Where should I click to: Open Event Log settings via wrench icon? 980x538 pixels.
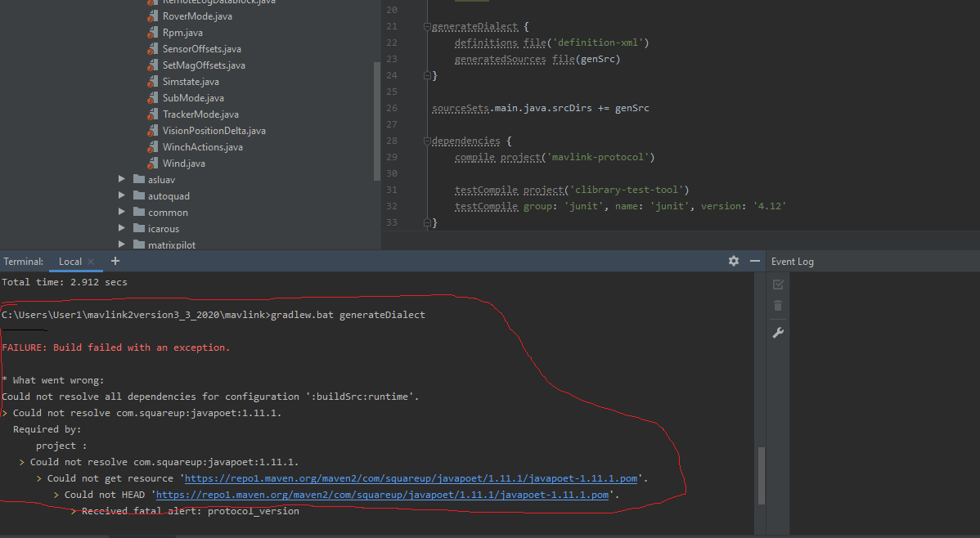point(777,332)
